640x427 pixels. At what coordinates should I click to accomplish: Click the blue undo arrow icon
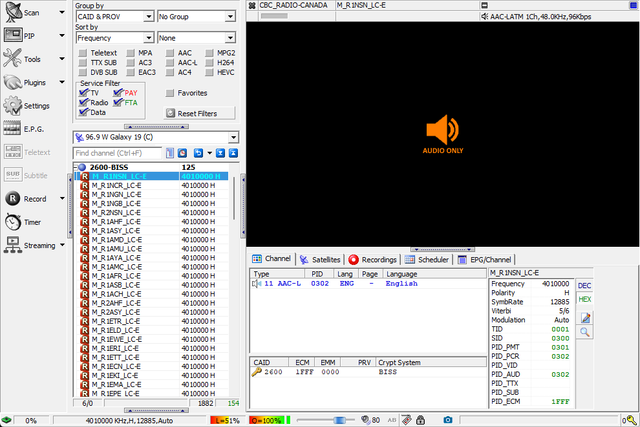click(198, 153)
